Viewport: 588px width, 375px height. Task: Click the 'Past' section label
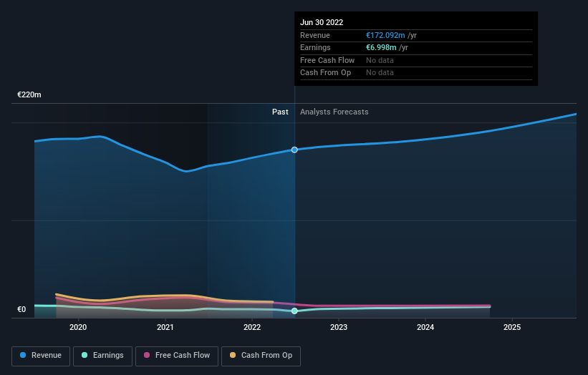pyautogui.click(x=280, y=112)
